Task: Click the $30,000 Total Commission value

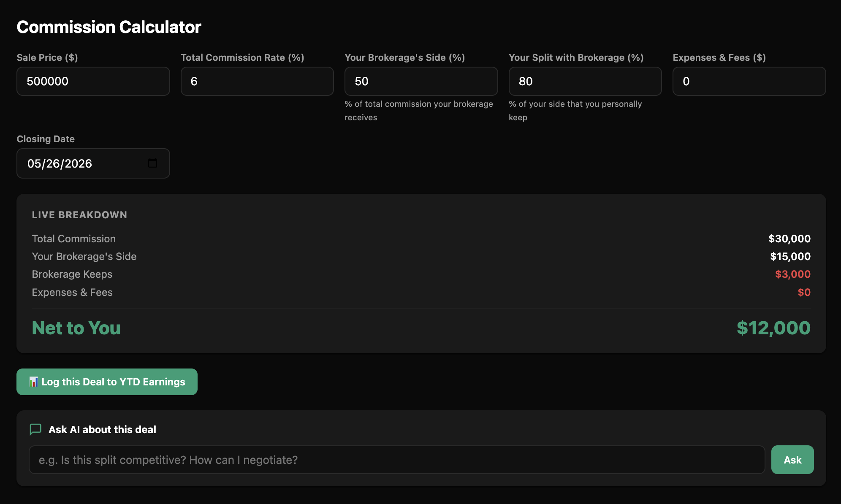Action: click(789, 238)
